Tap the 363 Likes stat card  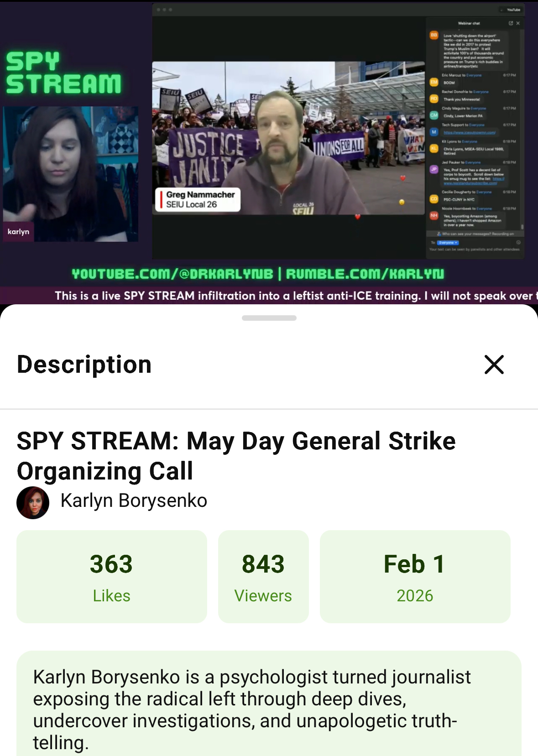click(112, 576)
